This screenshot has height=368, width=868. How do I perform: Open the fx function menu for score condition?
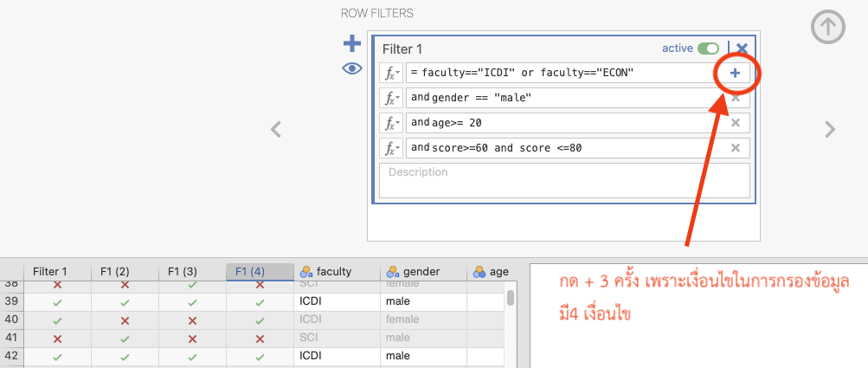coord(391,148)
